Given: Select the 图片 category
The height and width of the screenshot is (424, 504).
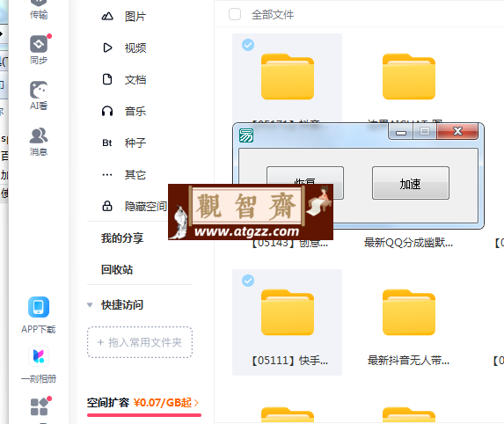Looking at the screenshot, I should pyautogui.click(x=135, y=17).
